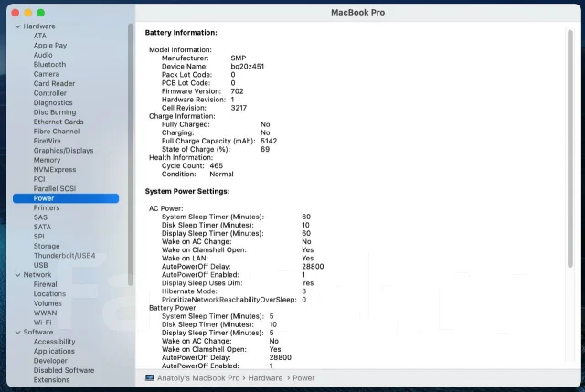The image size is (585, 392).
Task: Select Applications software item
Action: (x=54, y=352)
